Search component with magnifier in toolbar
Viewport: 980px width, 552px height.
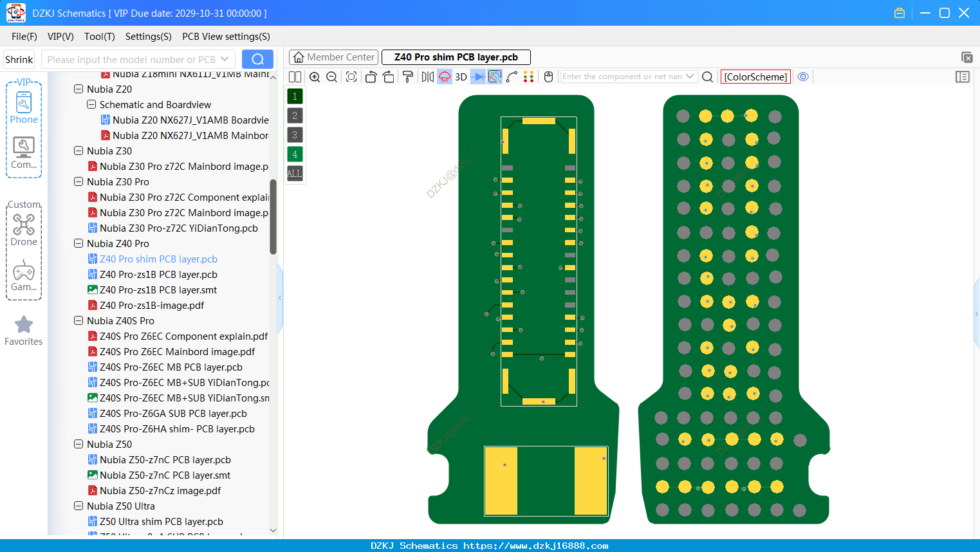click(707, 77)
